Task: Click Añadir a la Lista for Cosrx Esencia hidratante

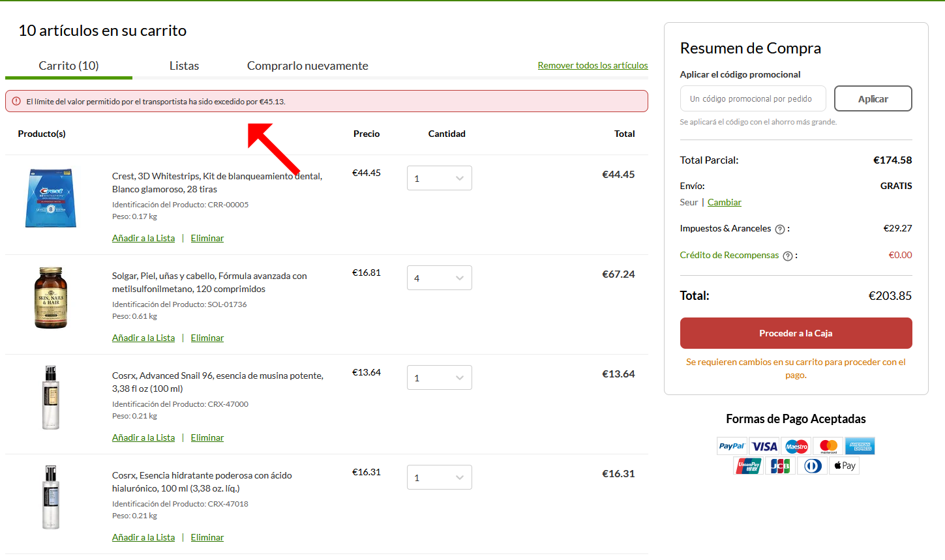Action: [143, 537]
